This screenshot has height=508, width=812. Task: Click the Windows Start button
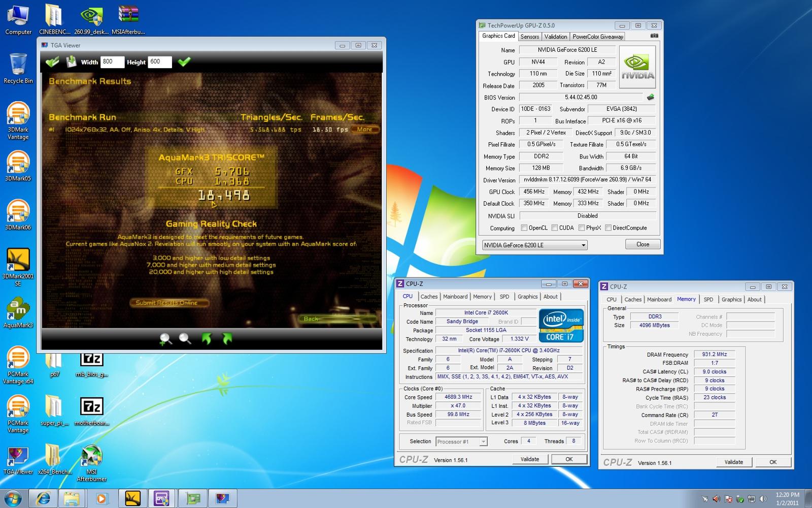click(13, 498)
